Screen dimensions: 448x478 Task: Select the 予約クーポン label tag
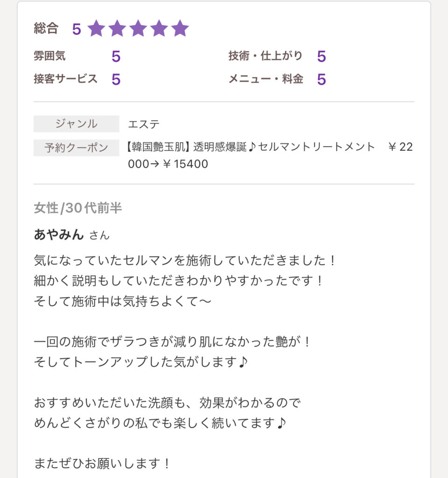click(77, 148)
